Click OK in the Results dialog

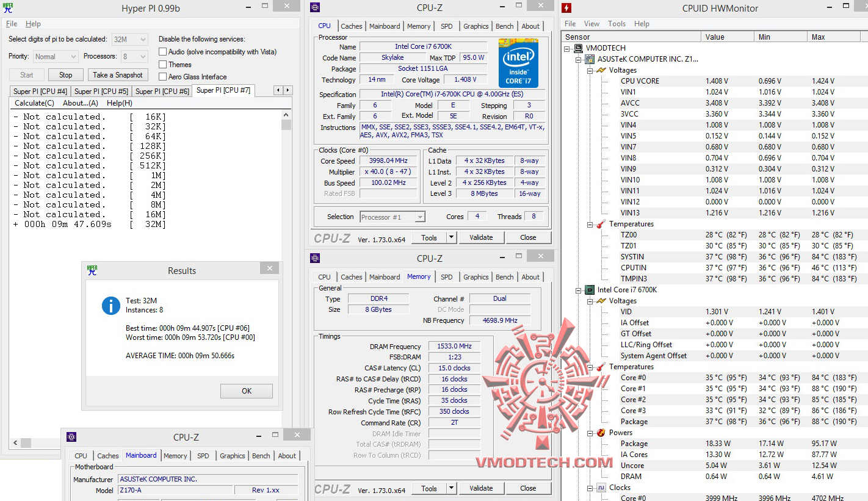[x=247, y=391]
